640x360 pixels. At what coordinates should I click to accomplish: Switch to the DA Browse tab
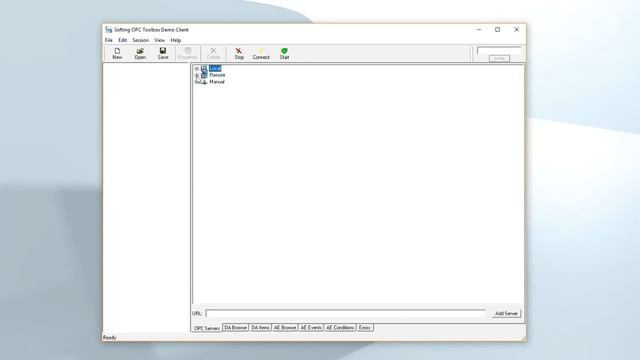click(x=236, y=327)
